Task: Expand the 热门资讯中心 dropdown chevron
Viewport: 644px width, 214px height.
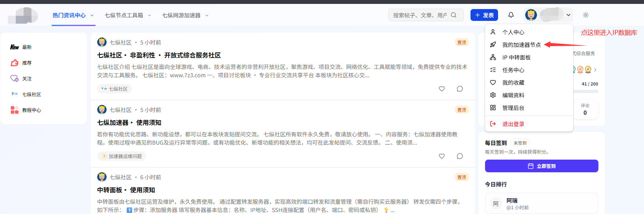Action: 92,15
